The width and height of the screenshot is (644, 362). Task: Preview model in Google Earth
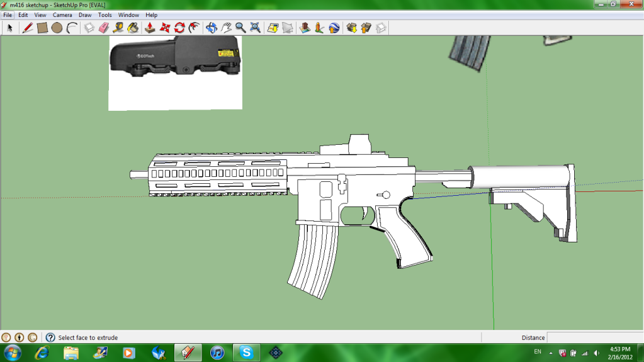[x=334, y=28]
